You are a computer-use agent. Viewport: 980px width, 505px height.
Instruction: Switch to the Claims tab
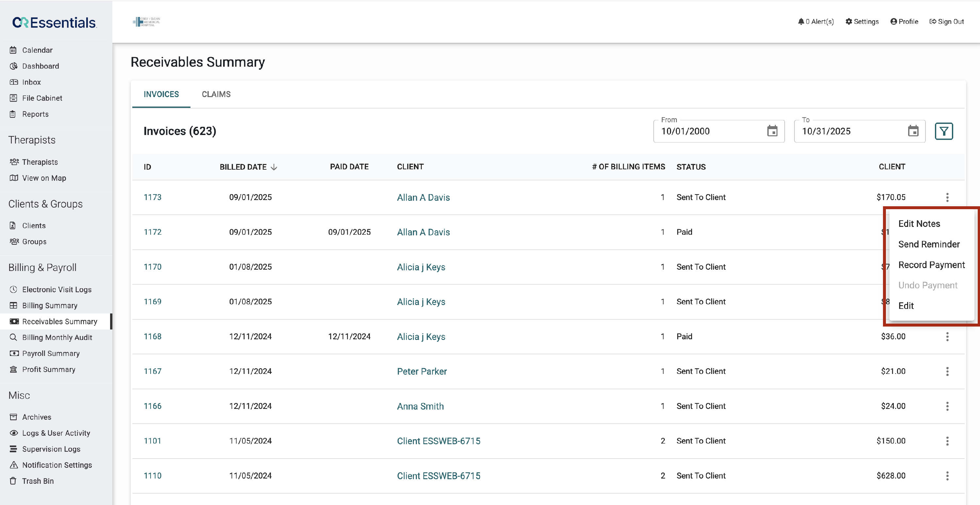[216, 94]
